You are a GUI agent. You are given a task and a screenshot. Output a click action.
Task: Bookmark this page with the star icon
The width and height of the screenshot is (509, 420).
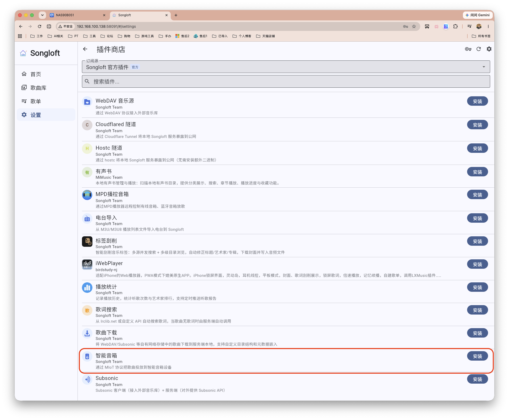click(x=414, y=26)
